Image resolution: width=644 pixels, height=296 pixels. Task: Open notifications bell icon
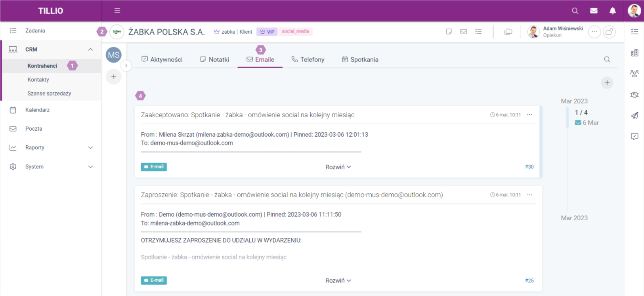[613, 11]
